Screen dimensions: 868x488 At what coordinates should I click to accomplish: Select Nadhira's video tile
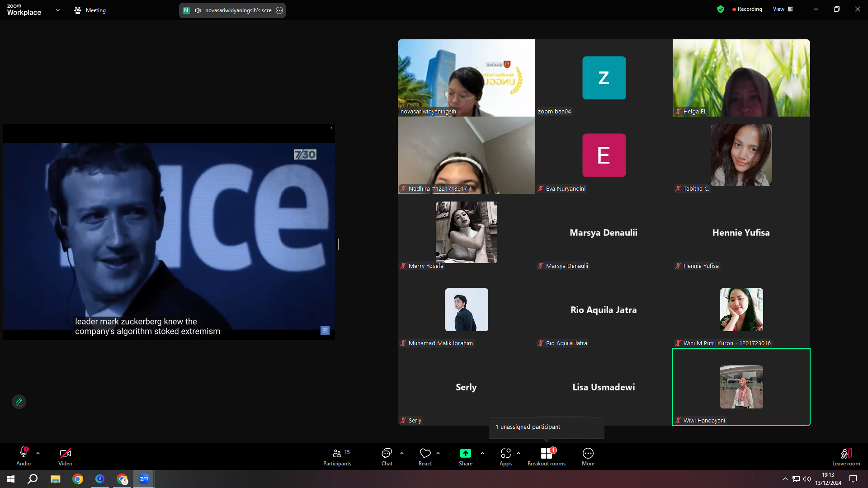click(467, 155)
